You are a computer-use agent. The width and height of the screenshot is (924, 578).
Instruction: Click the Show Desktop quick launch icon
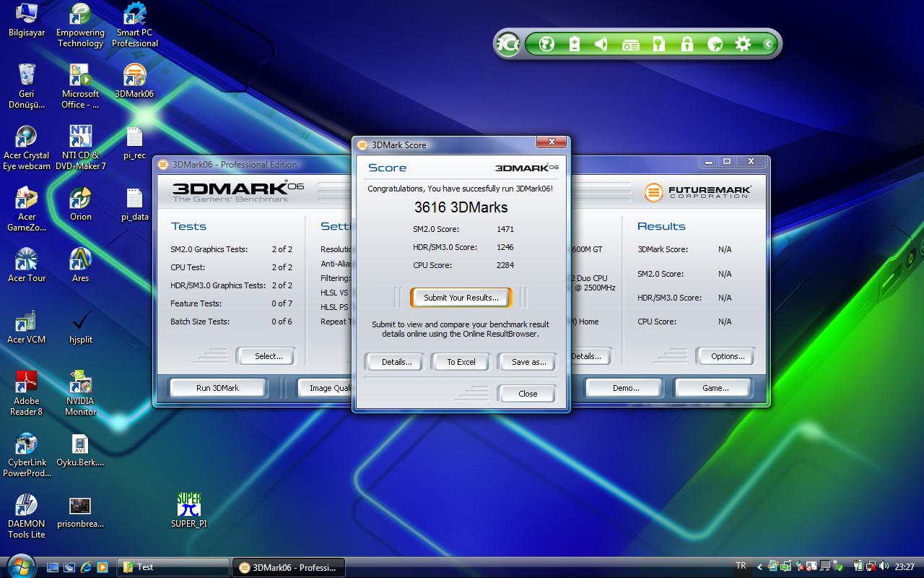(53, 567)
